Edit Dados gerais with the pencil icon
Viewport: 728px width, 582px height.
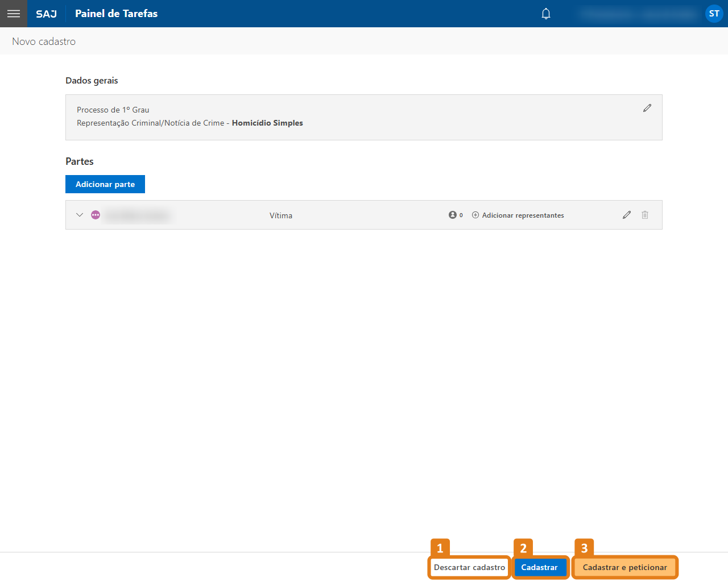click(x=647, y=108)
